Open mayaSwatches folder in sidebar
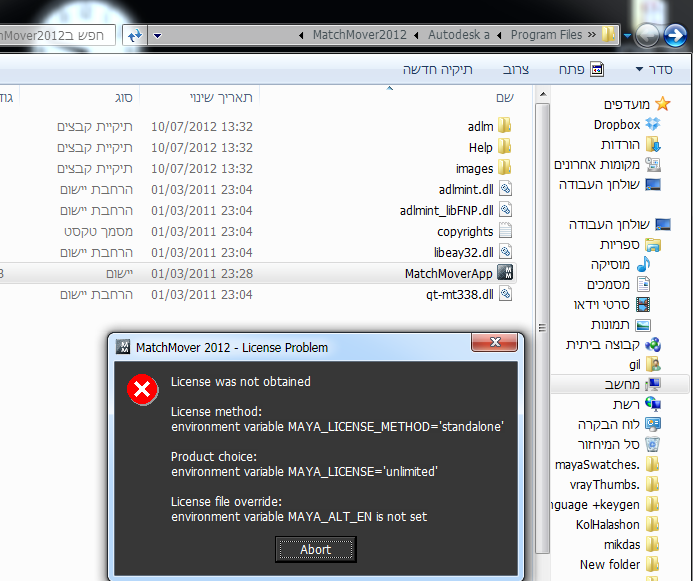The height and width of the screenshot is (581, 693). [x=607, y=464]
